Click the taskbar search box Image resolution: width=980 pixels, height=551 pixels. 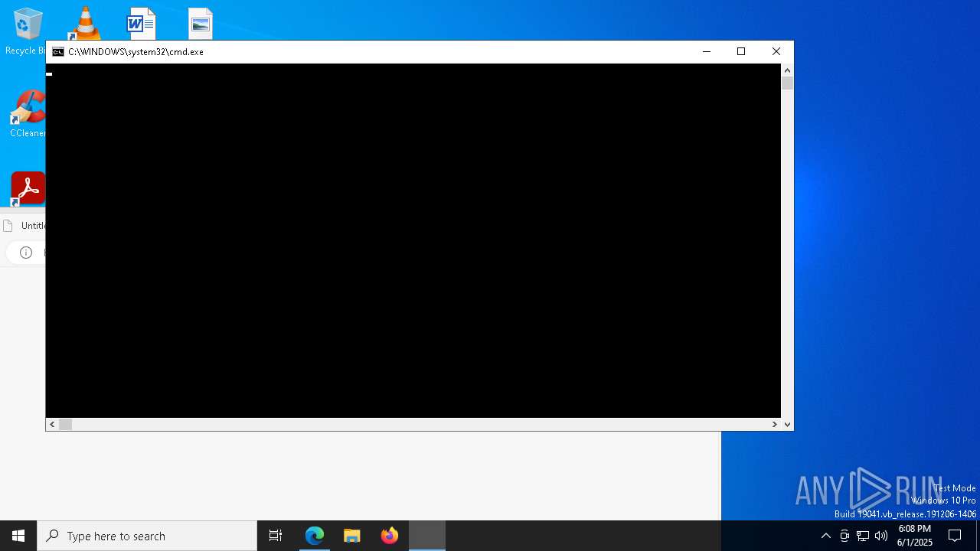click(147, 536)
